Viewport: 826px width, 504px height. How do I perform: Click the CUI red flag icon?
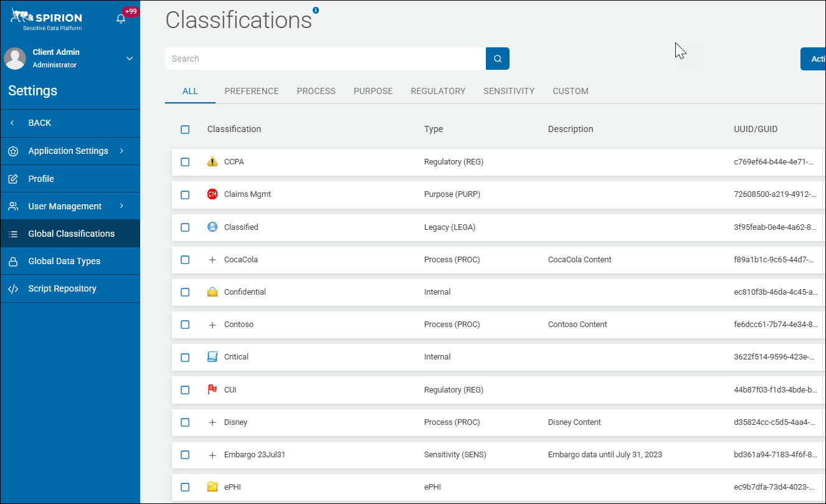pyautogui.click(x=212, y=390)
